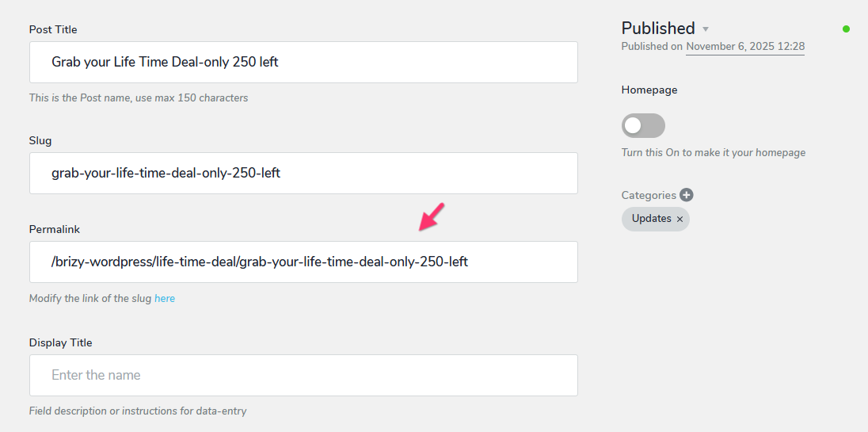Click the 'Turn this On' homepage hint

pyautogui.click(x=714, y=152)
